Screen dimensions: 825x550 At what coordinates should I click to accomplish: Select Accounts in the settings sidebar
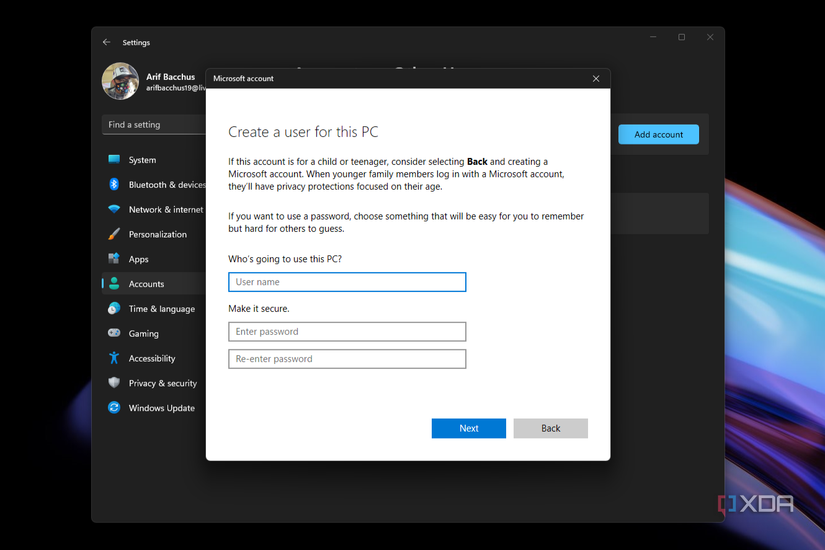coord(146,284)
